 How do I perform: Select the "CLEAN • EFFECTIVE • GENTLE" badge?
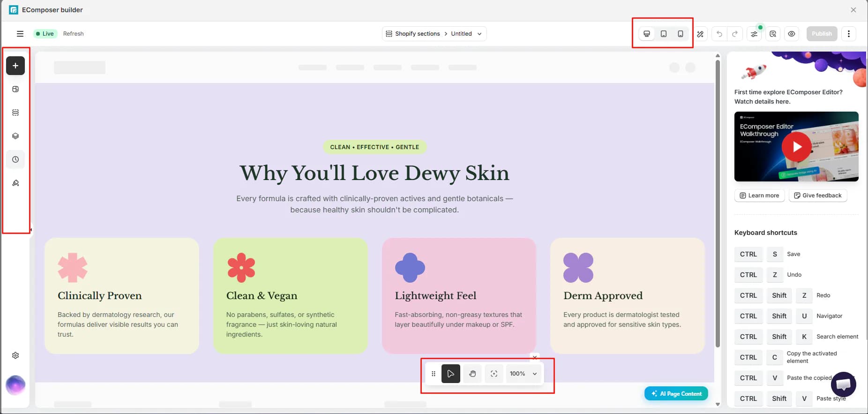coord(374,147)
